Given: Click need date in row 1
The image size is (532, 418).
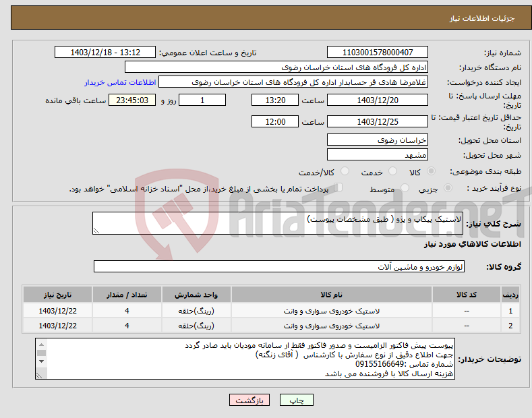Looking at the screenshot, I should (58, 311).
